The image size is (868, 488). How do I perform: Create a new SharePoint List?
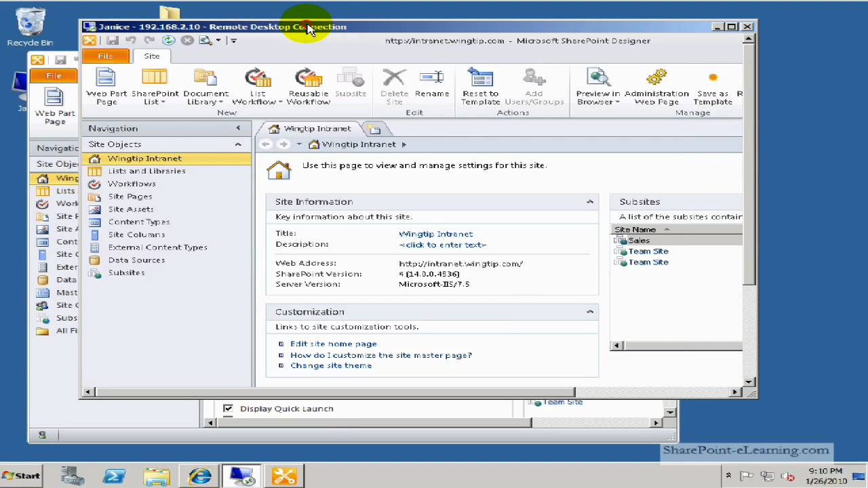[x=155, y=87]
